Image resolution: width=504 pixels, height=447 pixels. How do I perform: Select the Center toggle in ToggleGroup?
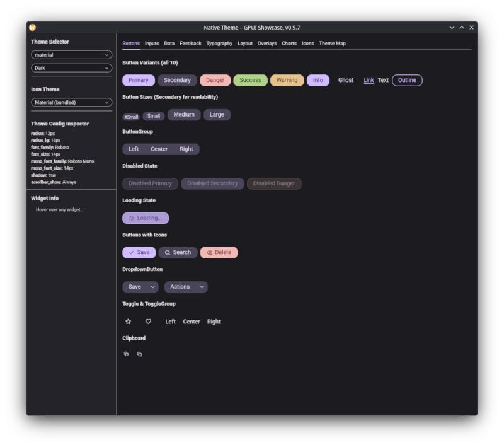(192, 322)
